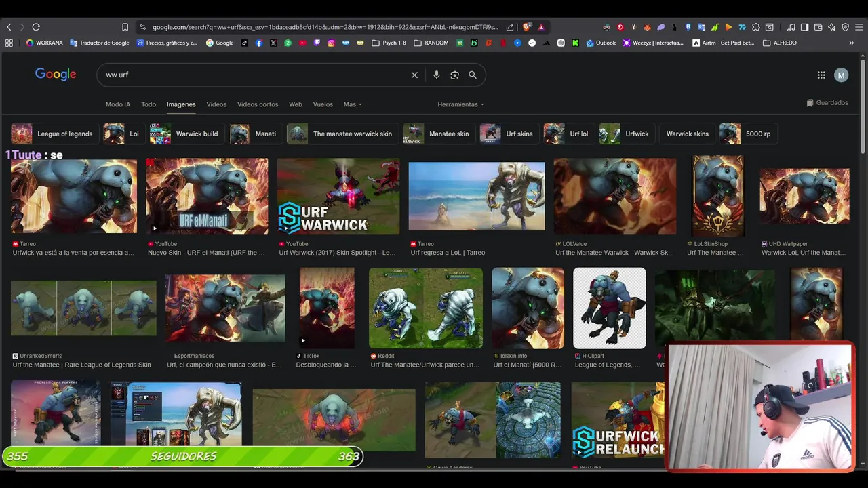Screen dimensions: 868x488
Task: Open the Psych 1-8 bookmark folder
Action: [x=389, y=43]
